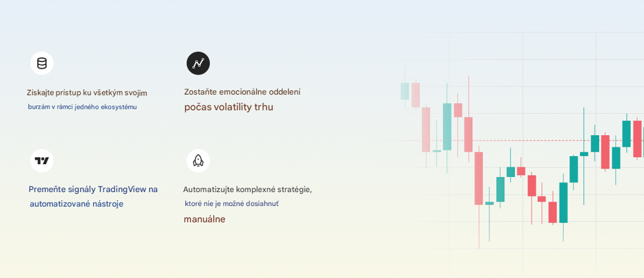The width and height of the screenshot is (644, 278).
Task: Select text 'Získajte prístup ku všetkým svojim'
Action: tap(87, 93)
